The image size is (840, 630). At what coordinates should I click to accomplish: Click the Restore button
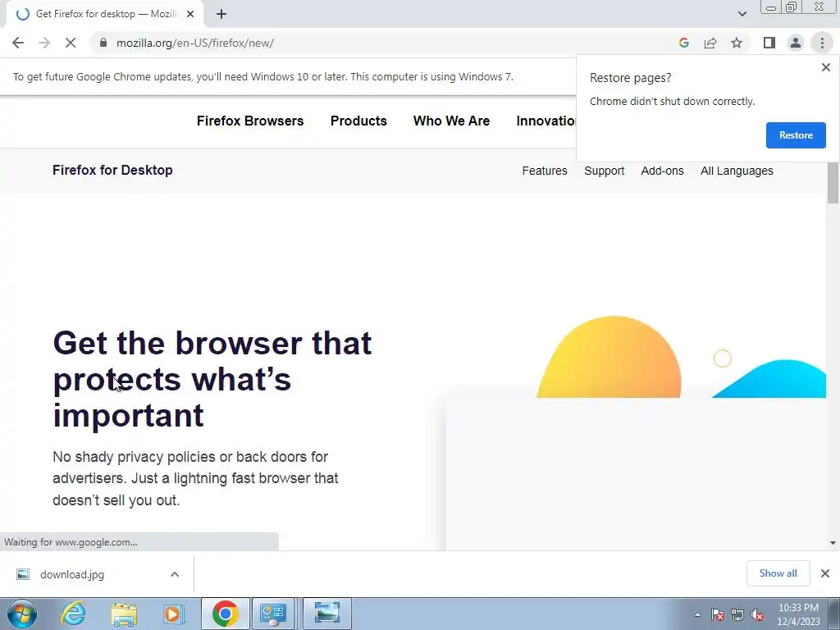click(x=796, y=135)
